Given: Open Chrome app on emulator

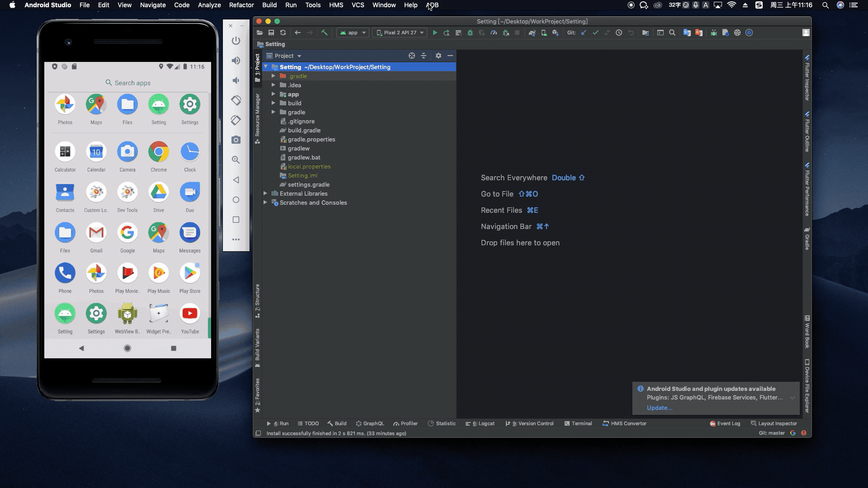Looking at the screenshot, I should (159, 156).
